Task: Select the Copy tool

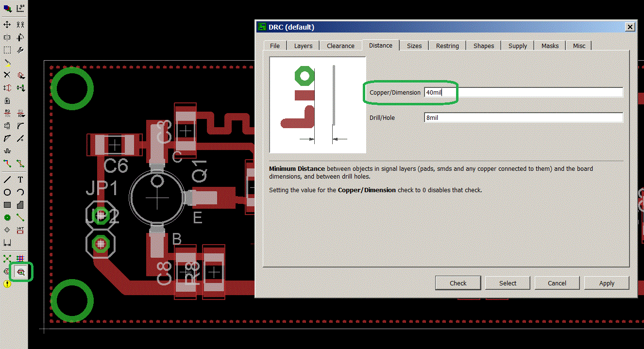Action: coord(20,25)
